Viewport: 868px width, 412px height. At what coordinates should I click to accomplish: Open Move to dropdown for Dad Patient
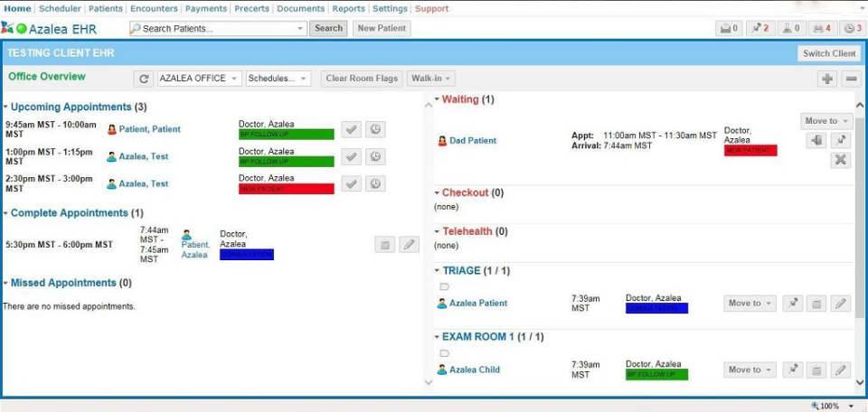click(826, 120)
